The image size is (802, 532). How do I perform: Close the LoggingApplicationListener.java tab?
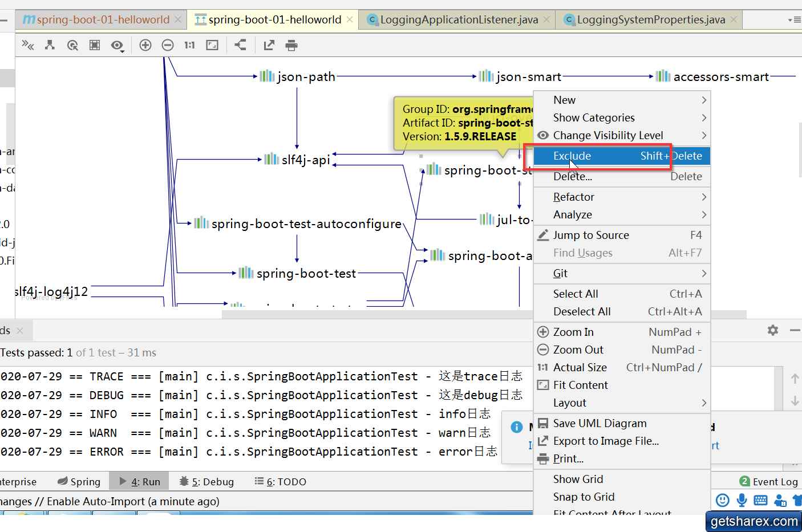coord(546,19)
